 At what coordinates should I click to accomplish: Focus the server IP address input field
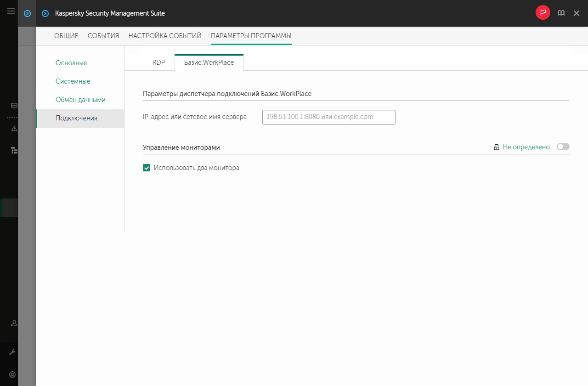329,117
